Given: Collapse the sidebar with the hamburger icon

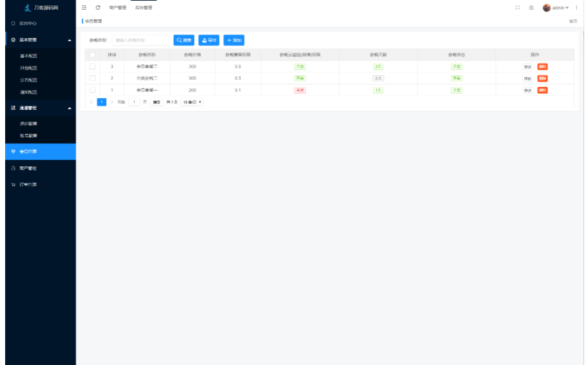Looking at the screenshot, I should click(84, 8).
